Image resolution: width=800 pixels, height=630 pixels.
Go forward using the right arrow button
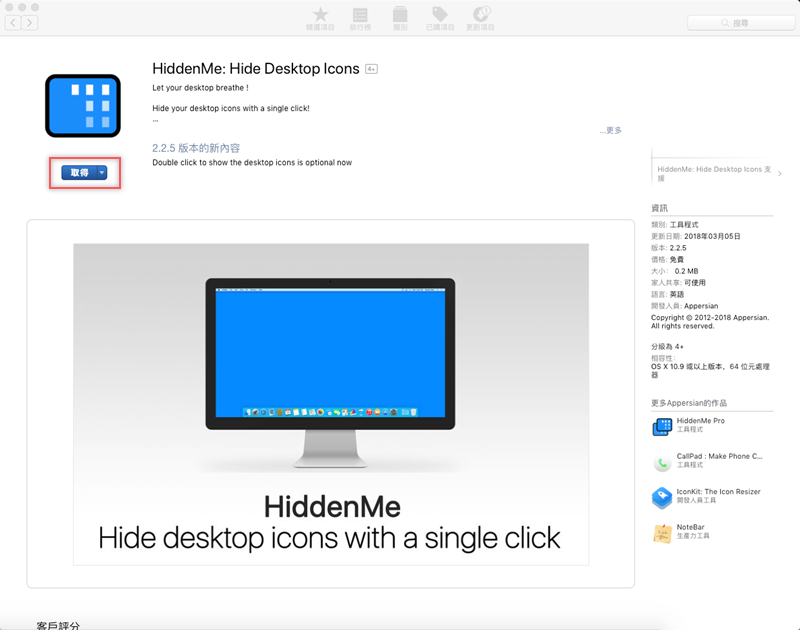pos(30,22)
